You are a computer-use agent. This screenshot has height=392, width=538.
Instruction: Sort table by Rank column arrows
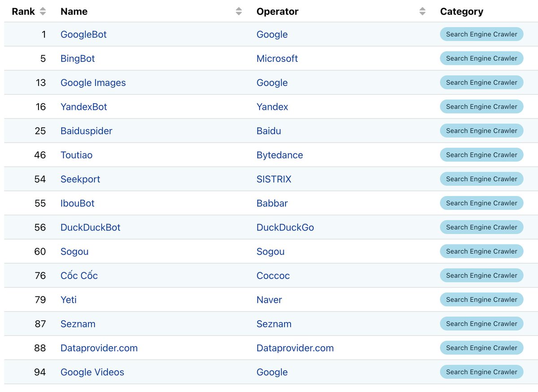click(43, 12)
